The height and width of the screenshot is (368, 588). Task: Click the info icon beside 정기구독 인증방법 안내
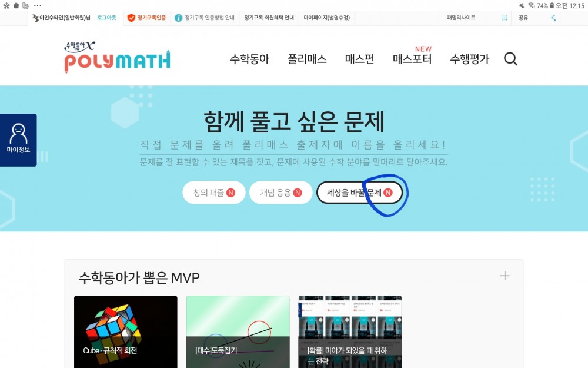[x=179, y=18]
